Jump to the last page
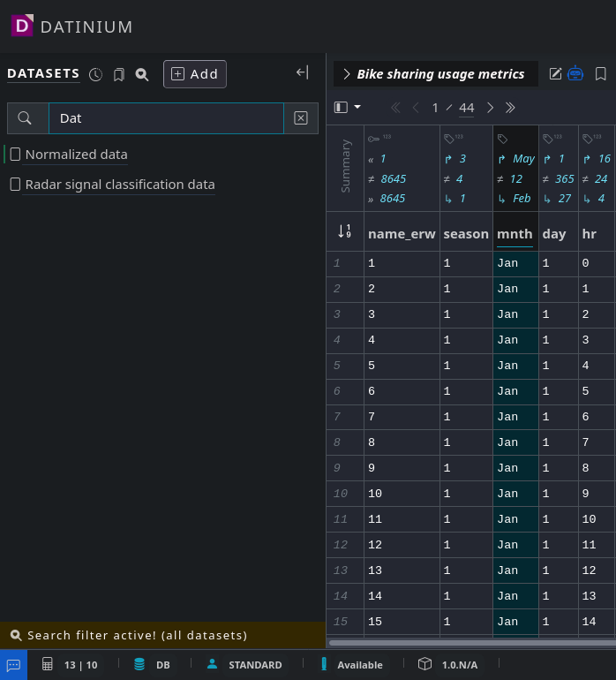The height and width of the screenshot is (680, 616). pyautogui.click(x=510, y=108)
